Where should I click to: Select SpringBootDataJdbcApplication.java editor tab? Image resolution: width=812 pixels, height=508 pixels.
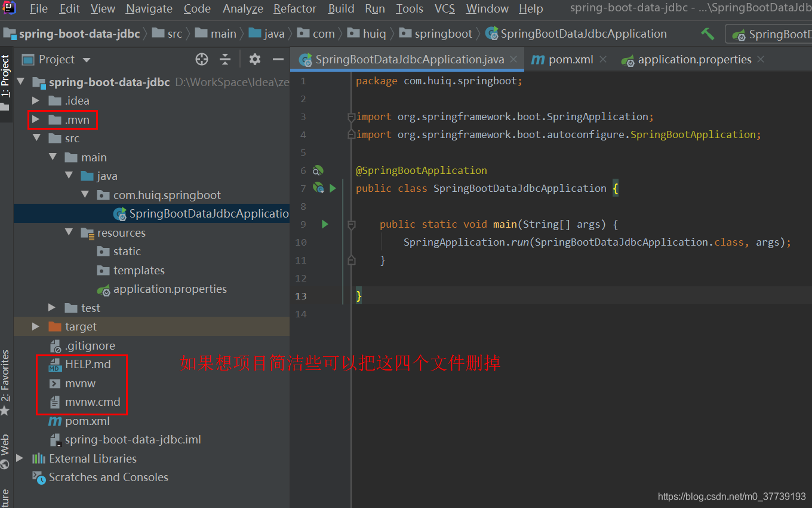click(408, 59)
